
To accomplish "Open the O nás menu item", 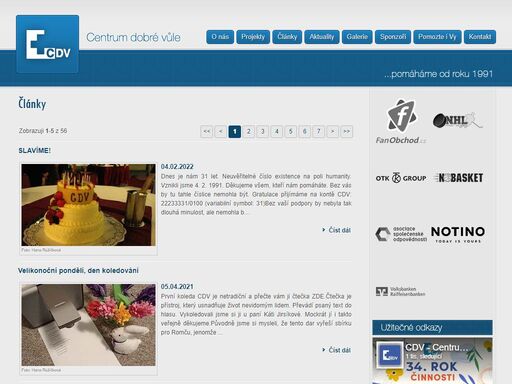I will coord(220,37).
